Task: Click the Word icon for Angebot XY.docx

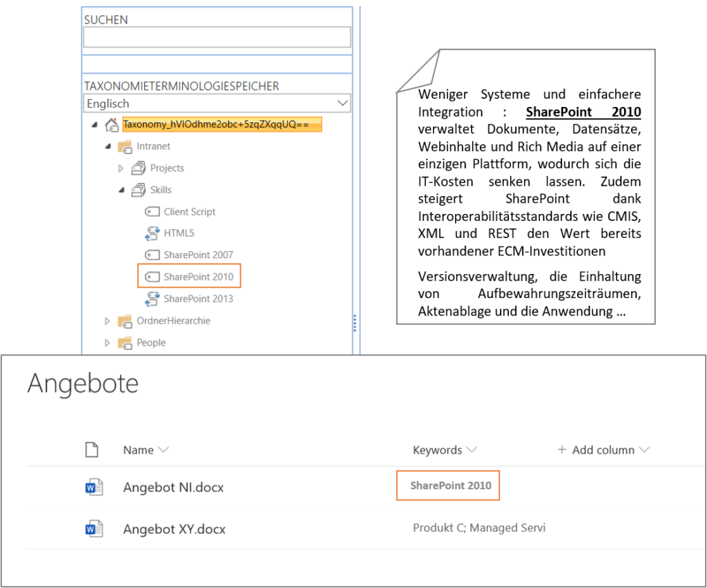Action: [x=94, y=529]
